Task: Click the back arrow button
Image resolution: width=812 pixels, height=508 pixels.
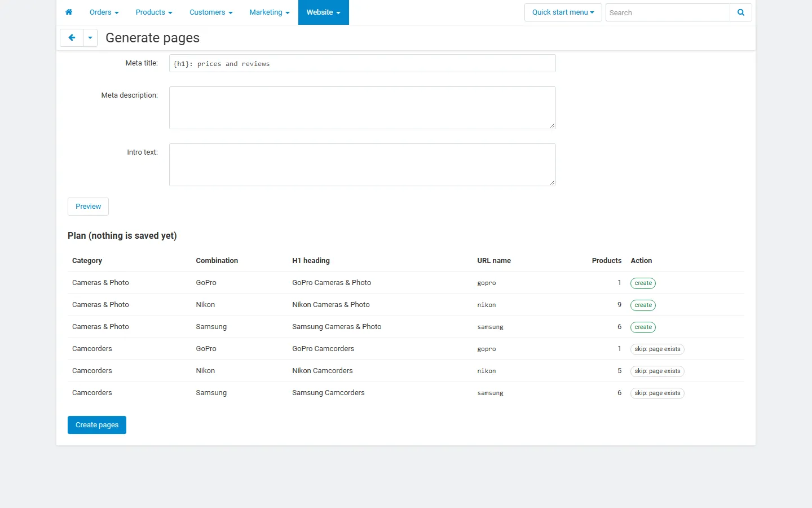Action: [x=72, y=38]
